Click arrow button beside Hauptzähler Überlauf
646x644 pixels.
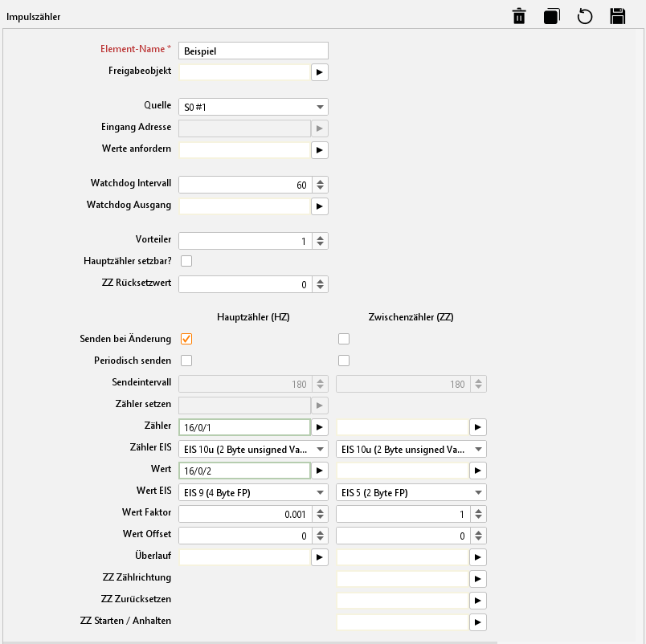point(320,556)
